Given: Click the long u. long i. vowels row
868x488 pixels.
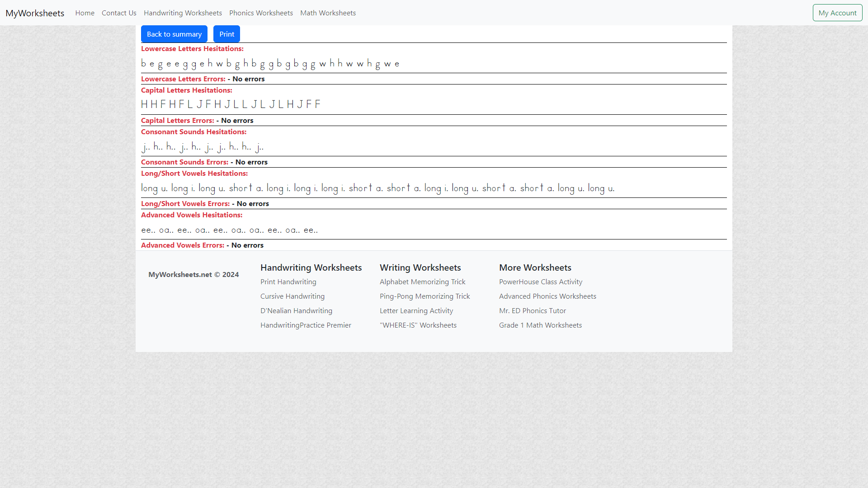Looking at the screenshot, I should [x=378, y=188].
